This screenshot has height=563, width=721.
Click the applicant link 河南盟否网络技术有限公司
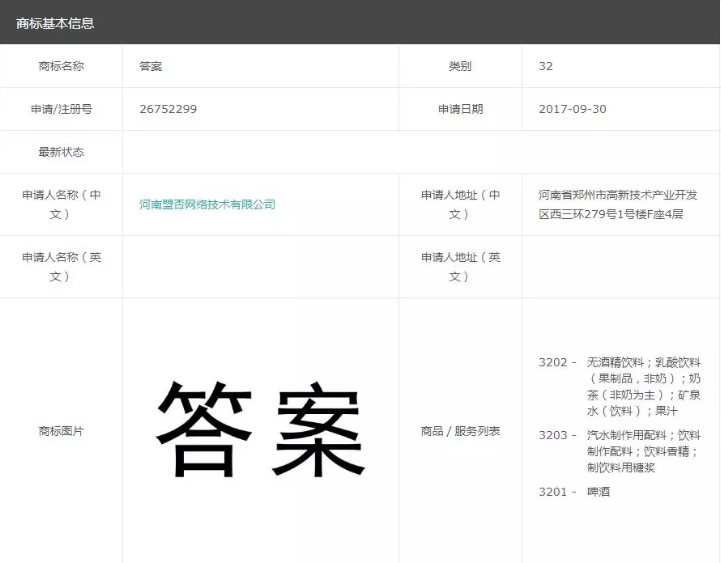point(207,205)
